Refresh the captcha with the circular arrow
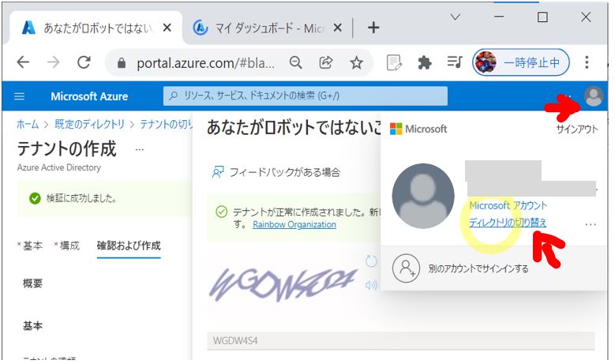 coord(371,261)
